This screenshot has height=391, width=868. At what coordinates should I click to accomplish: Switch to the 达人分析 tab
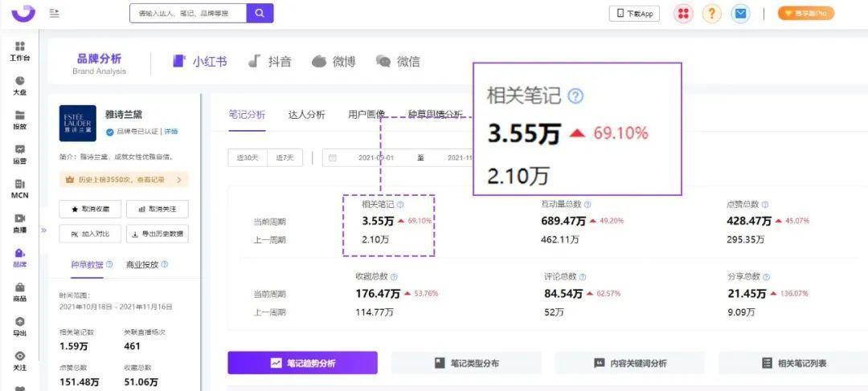coord(306,115)
